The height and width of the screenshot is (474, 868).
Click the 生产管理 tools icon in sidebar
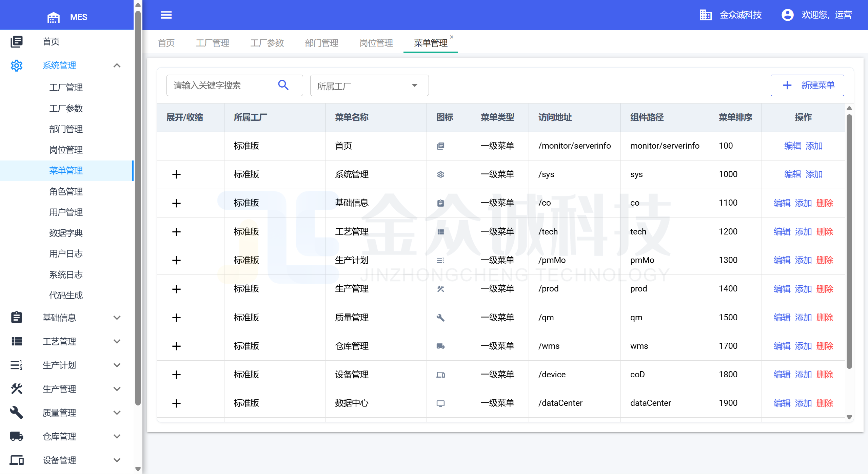(x=16, y=389)
